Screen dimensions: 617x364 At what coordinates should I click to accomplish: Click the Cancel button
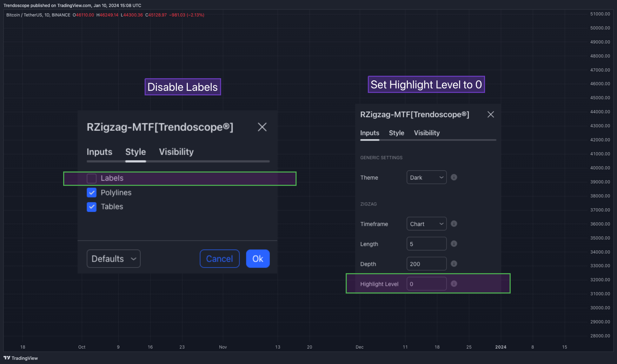click(x=220, y=259)
